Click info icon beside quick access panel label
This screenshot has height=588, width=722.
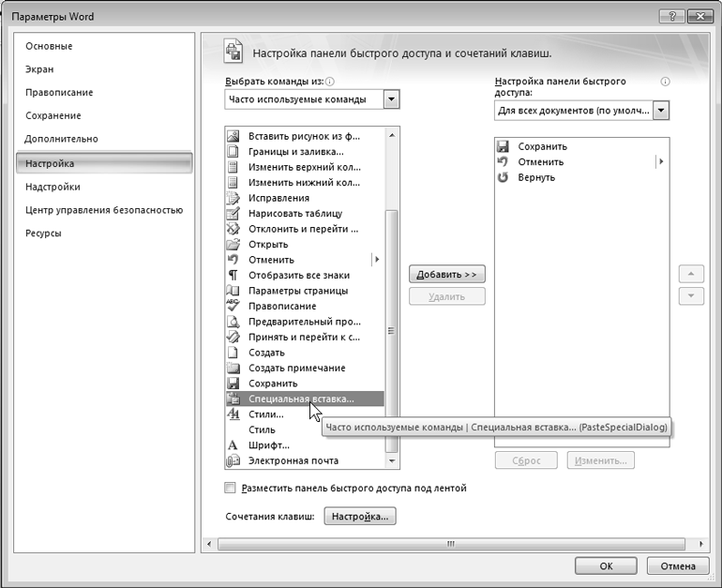(665, 82)
